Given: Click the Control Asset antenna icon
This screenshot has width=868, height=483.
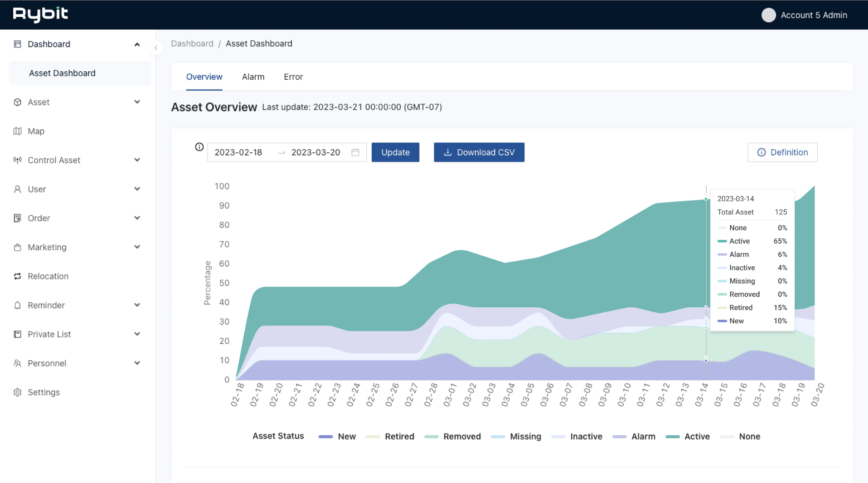Looking at the screenshot, I should point(17,160).
